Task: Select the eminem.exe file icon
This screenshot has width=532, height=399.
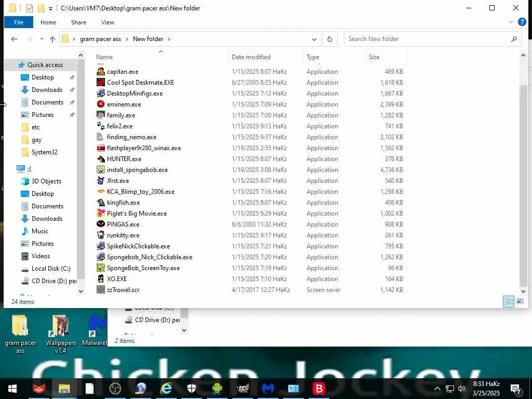Action: (100, 104)
